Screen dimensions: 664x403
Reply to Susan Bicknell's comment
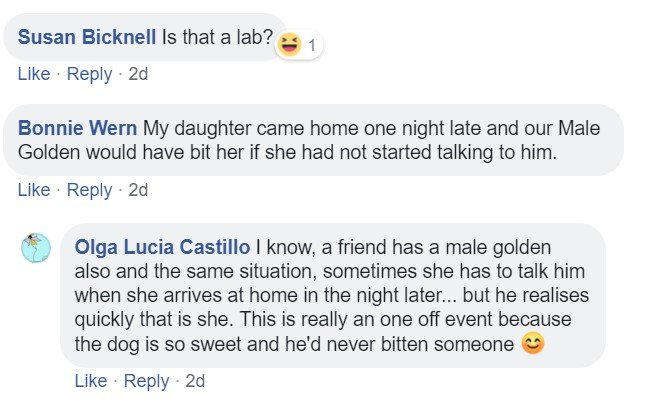(89, 74)
